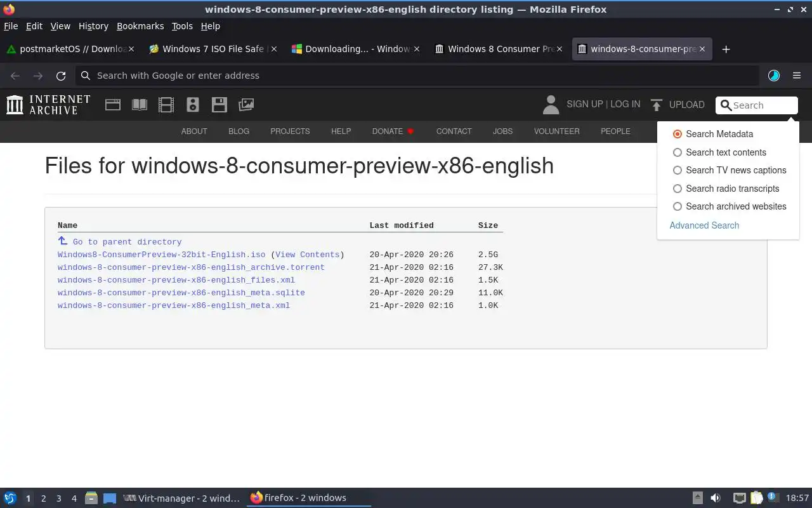The image size is (812, 508).
Task: Open the PEOPLE navigation link
Action: pos(615,131)
